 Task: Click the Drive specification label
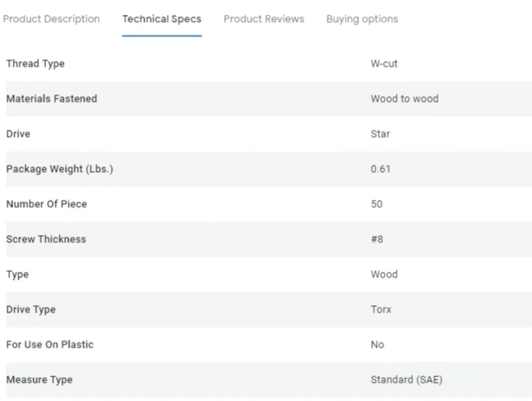pyautogui.click(x=18, y=134)
